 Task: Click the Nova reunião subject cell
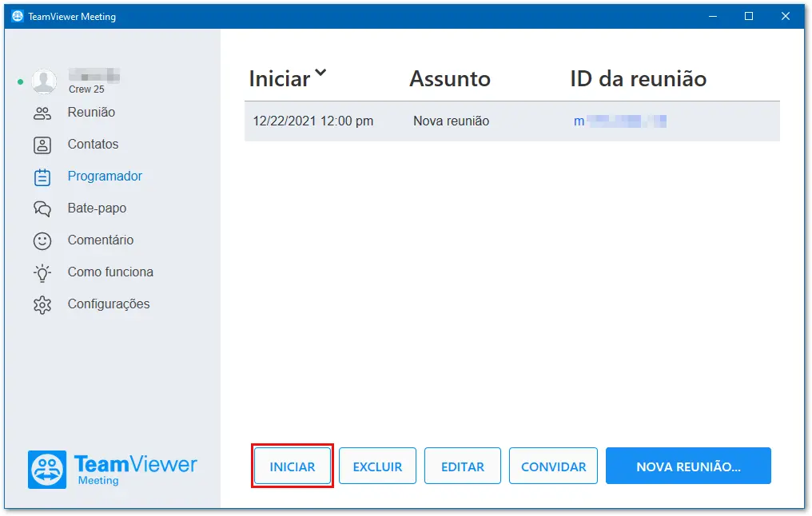451,121
